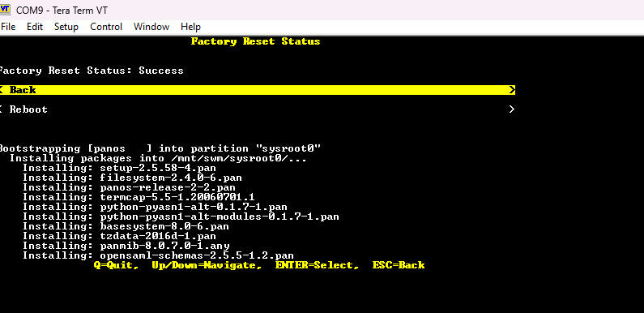Viewport: 644px width, 313px height.
Task: Click the panos-release-2-2.pan install line
Action: click(x=129, y=187)
